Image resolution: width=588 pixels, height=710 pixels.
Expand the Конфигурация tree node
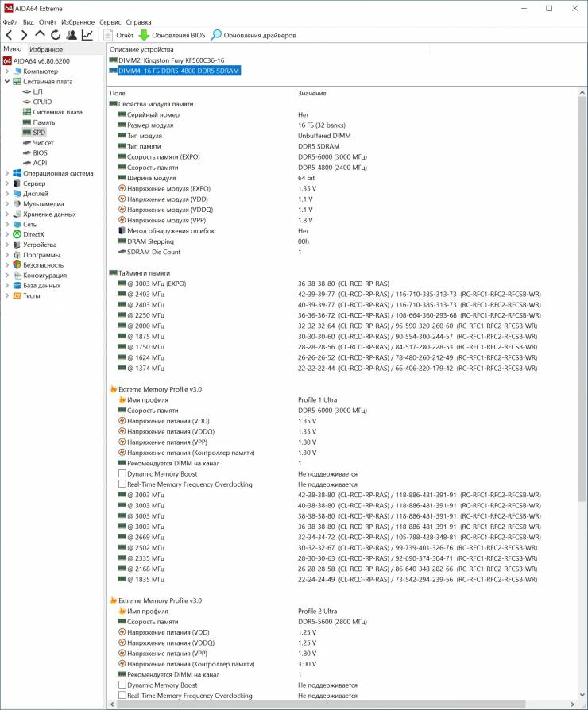[x=7, y=276]
